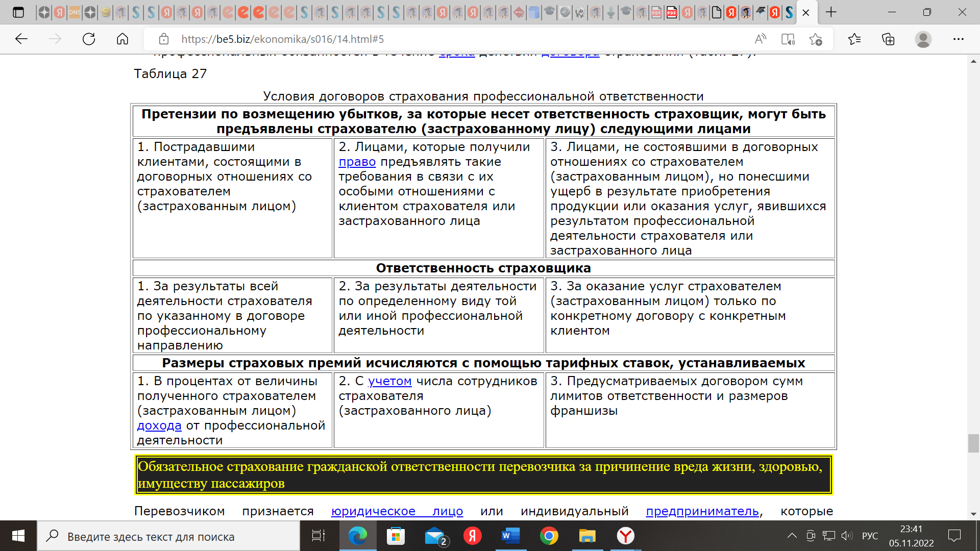
Task: Click the yellow 'Обязательное страхование' heading
Action: (483, 475)
